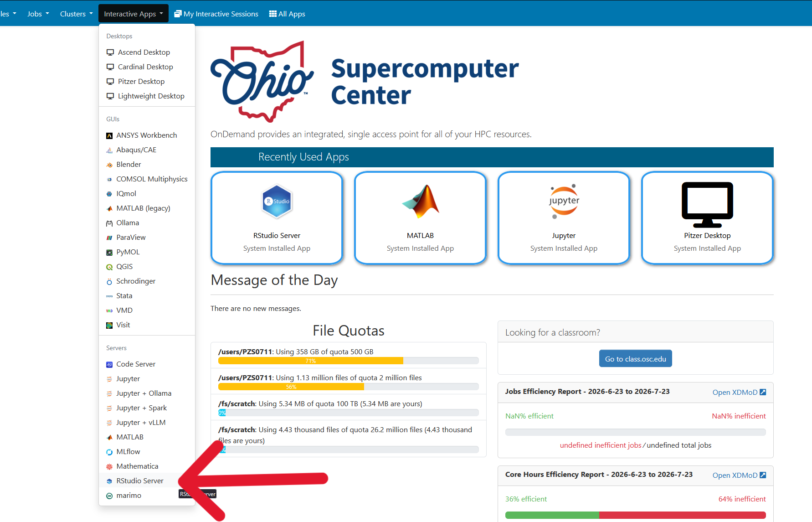This screenshot has height=522, width=812.
Task: Open XDMoD link in Jobs Efficiency Report
Action: [x=739, y=392]
